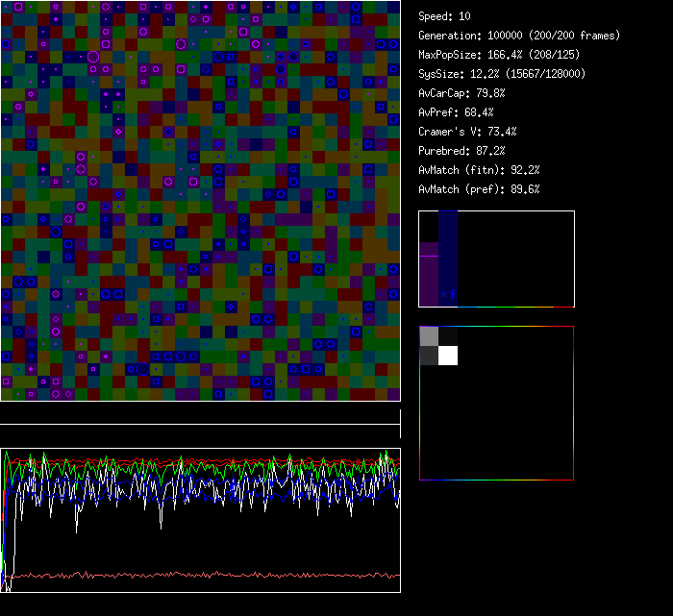Click the AvMatch (fitn) statistic
Screen dimensions: 673x616
[x=479, y=170]
